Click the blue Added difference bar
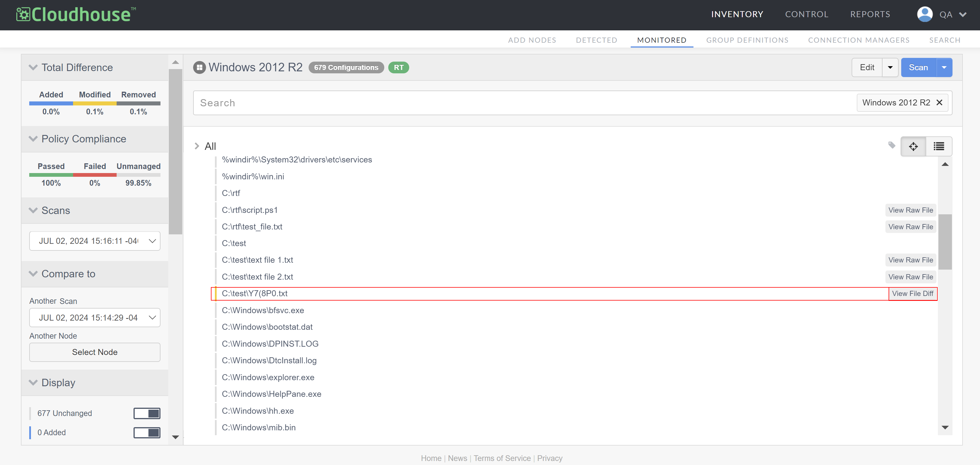This screenshot has height=465, width=980. [51, 103]
